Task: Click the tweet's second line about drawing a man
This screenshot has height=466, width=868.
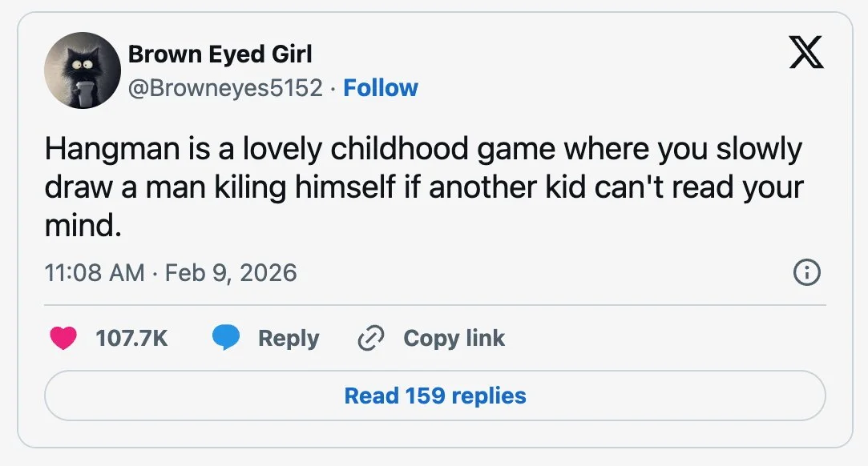Action: pos(423,189)
